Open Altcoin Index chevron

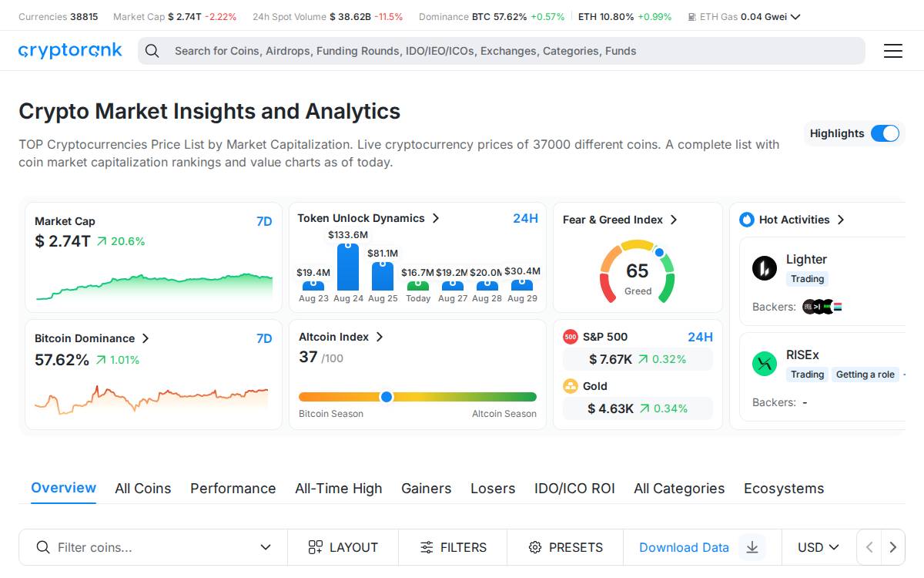[x=380, y=337]
